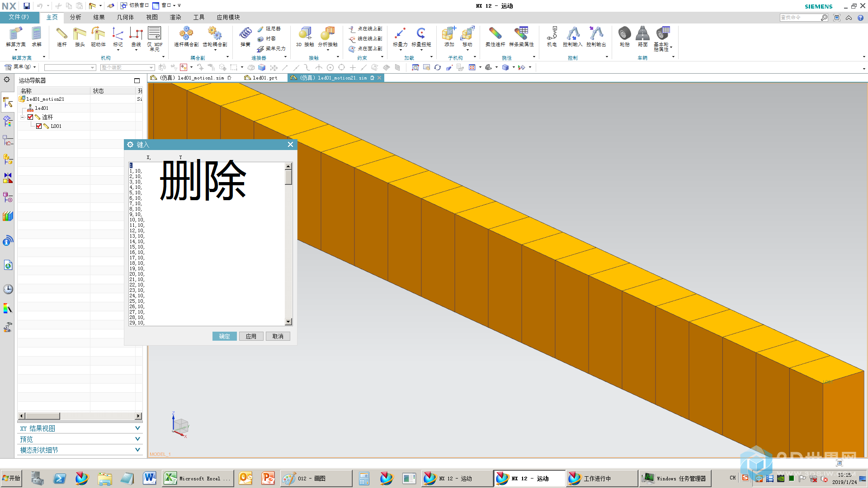
Task: Select the 控制输入 control input tool
Action: [x=573, y=37]
